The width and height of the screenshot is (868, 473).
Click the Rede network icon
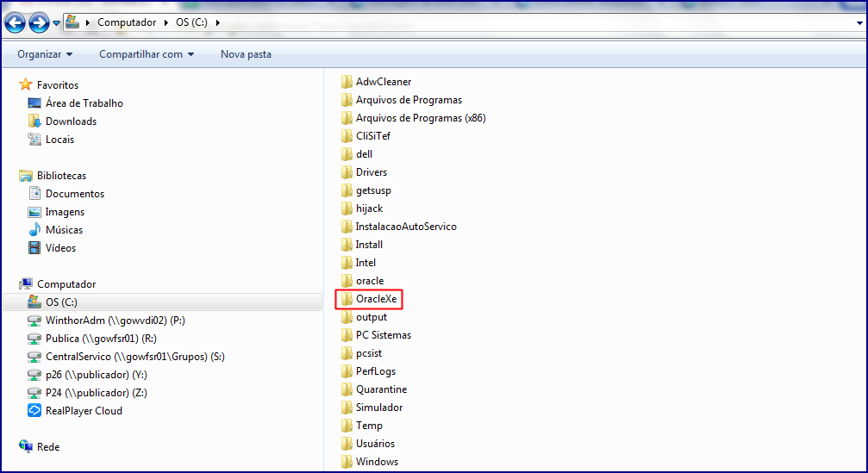(x=26, y=446)
